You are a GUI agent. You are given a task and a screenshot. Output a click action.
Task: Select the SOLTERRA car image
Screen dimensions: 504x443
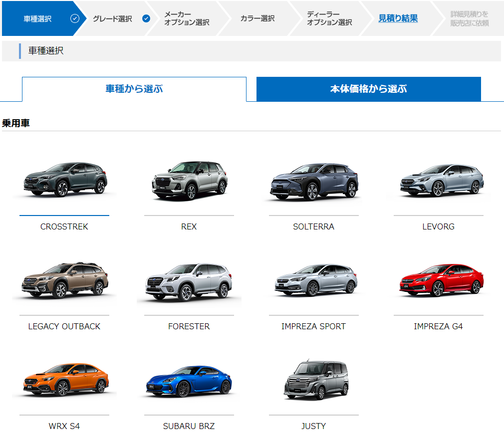tap(314, 182)
